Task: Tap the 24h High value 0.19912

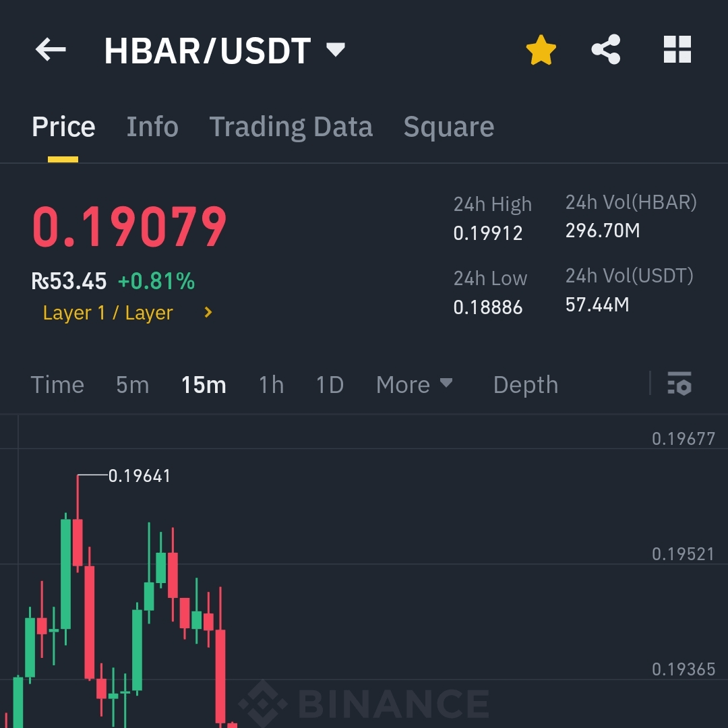Action: (x=488, y=233)
